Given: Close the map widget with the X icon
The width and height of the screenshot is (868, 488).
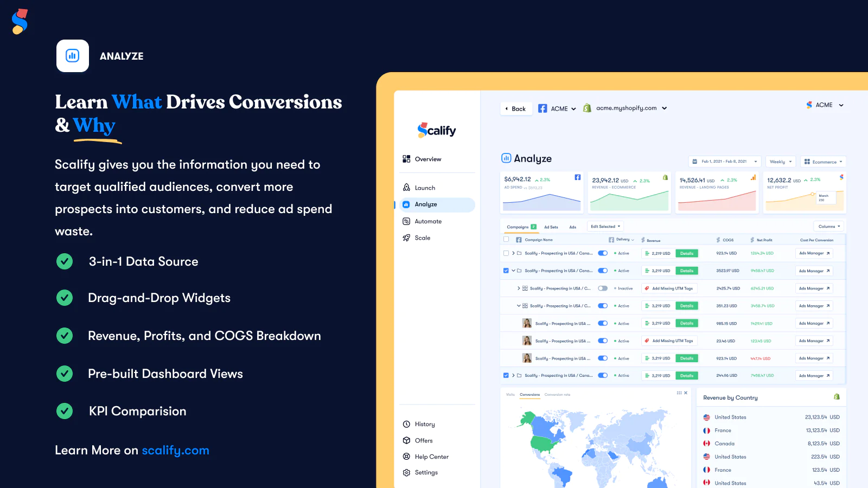Looking at the screenshot, I should coord(686,393).
